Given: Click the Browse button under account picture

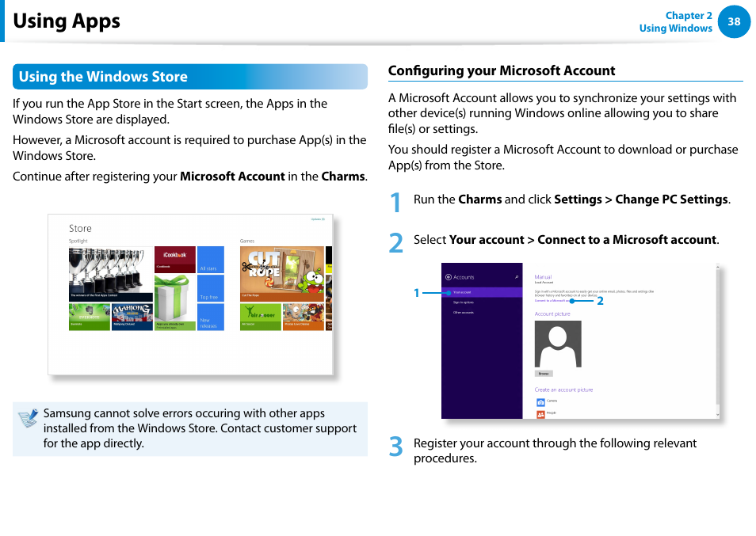Looking at the screenshot, I should pos(544,374).
